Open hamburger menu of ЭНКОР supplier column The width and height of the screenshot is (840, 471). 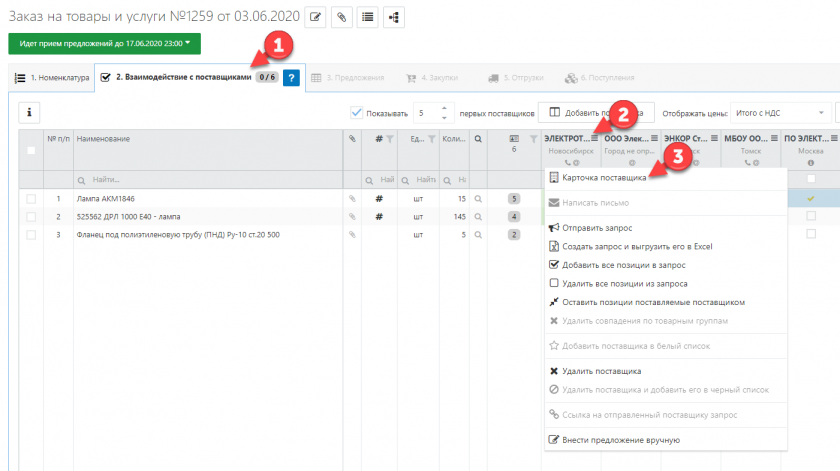point(714,139)
